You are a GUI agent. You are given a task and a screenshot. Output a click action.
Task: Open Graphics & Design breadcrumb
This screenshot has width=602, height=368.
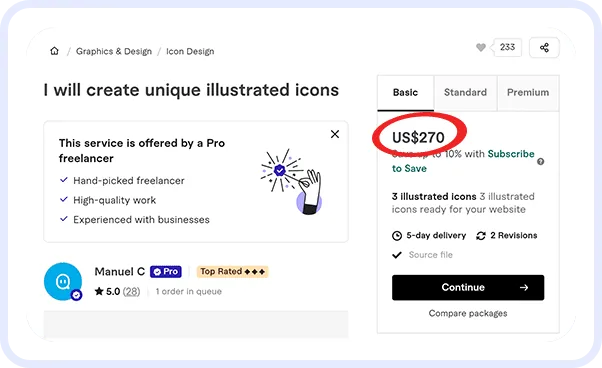(114, 51)
